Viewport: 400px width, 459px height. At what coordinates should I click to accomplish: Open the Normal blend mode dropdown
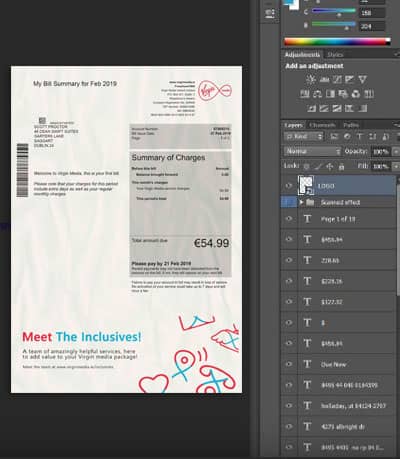click(313, 151)
